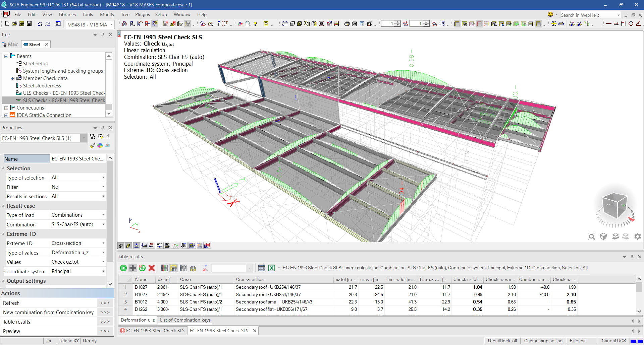644x345 pixels.
Task: Click the red X delete icon in Table results
Action: 152,268
